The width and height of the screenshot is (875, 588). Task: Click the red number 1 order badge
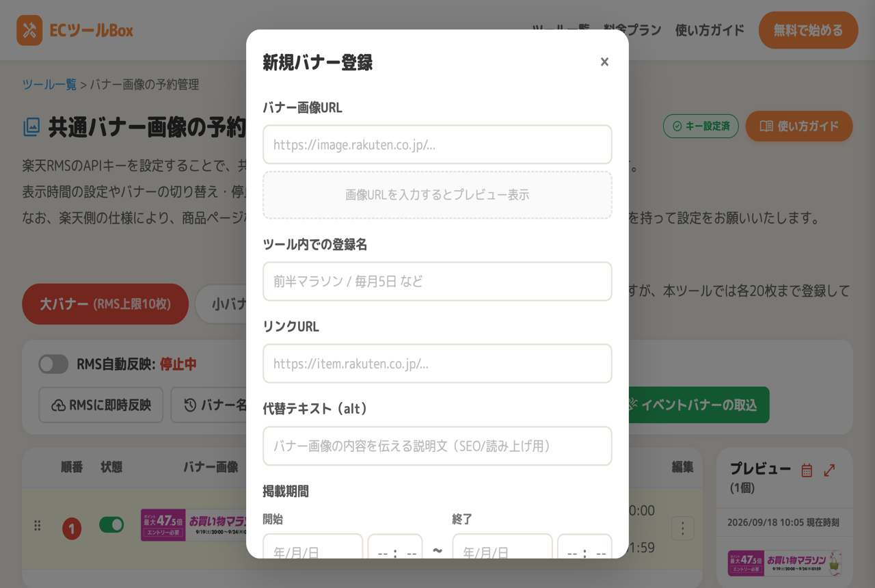(x=72, y=529)
